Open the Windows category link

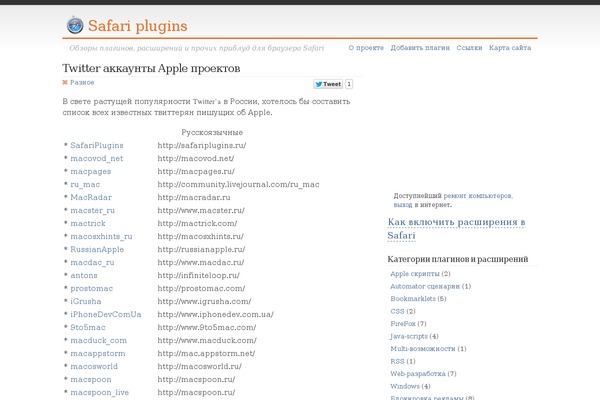405,387
